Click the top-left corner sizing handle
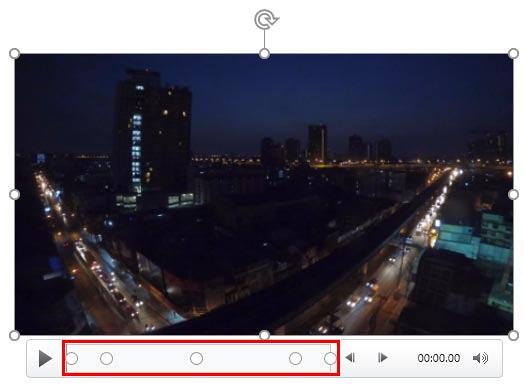The height and width of the screenshot is (390, 524). pos(14,53)
